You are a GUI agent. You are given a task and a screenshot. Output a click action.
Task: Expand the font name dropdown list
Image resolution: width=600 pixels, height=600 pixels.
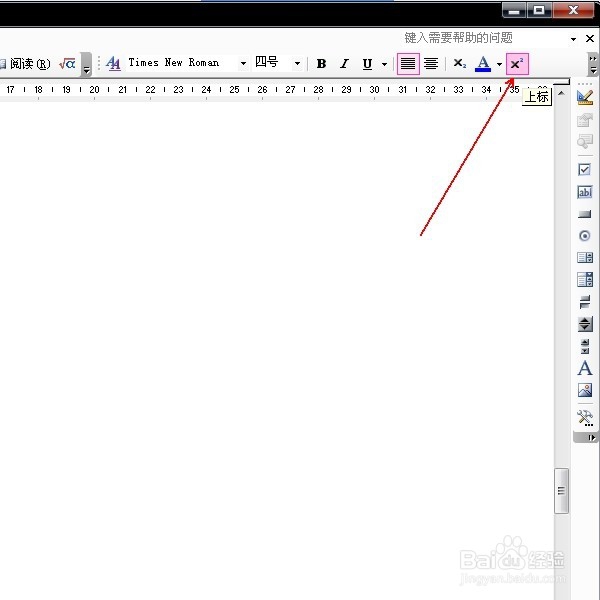[x=243, y=63]
